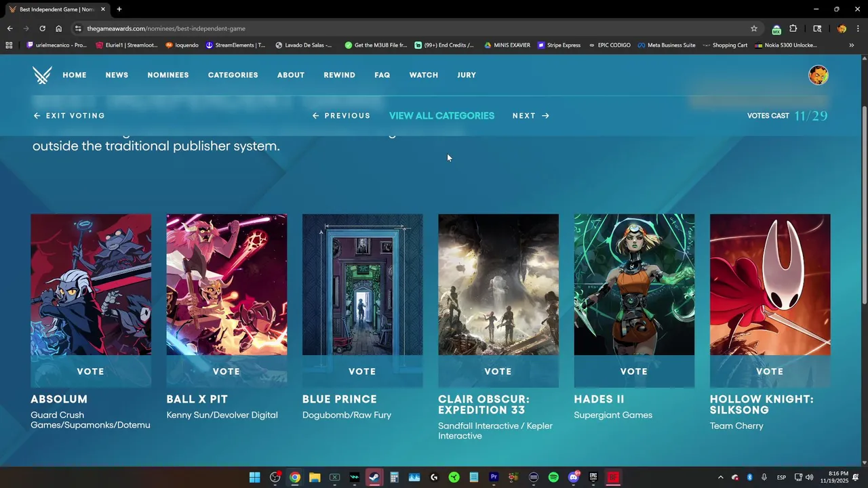
Task: Open the MX browser extension icon
Action: coord(776,28)
